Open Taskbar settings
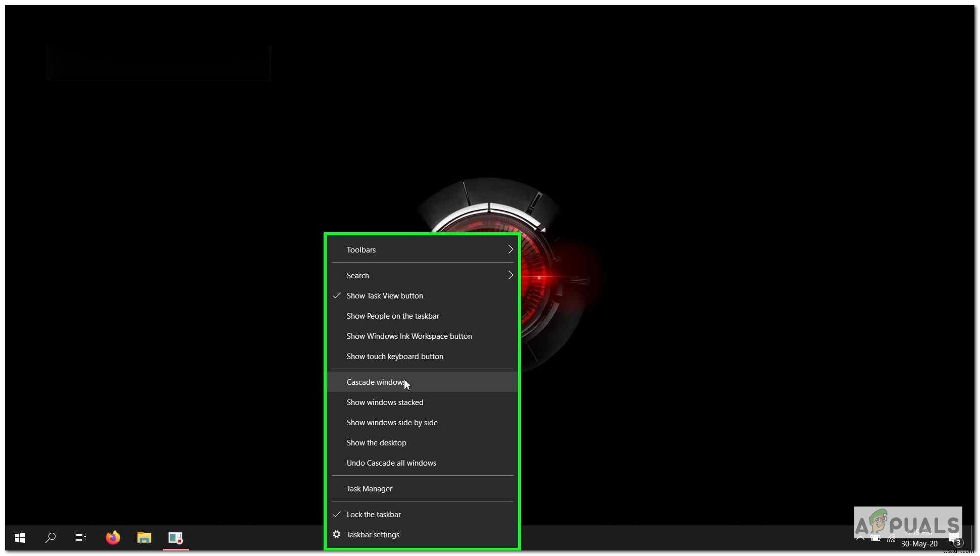Screen dimensions: 980x556 pyautogui.click(x=373, y=534)
